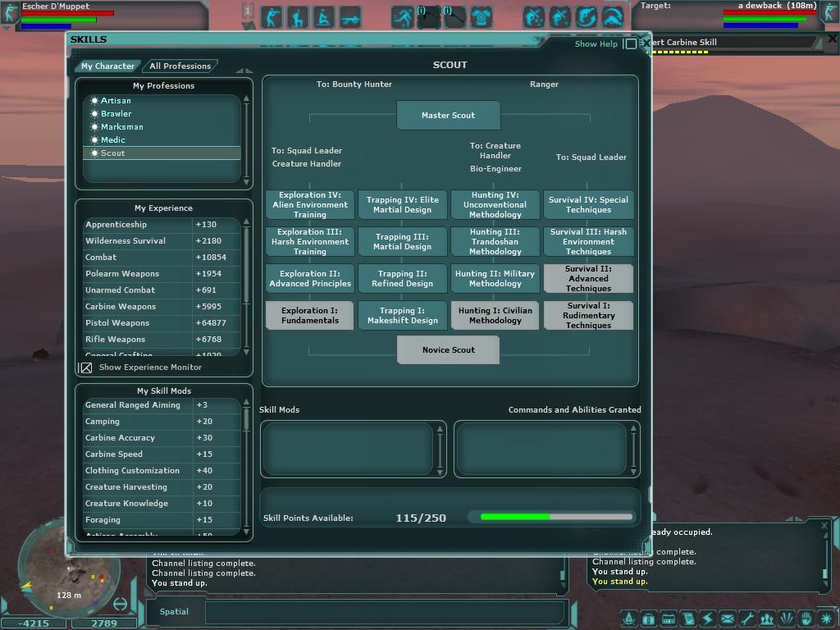Activate the kneeling posture icon
The width and height of the screenshot is (840, 630).
[297, 18]
